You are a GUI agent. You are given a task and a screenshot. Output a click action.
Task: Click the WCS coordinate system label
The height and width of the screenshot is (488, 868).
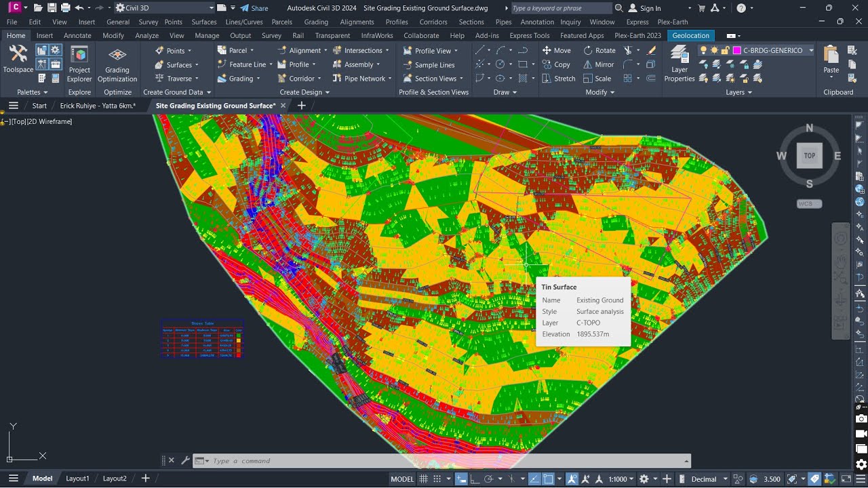[x=809, y=204]
